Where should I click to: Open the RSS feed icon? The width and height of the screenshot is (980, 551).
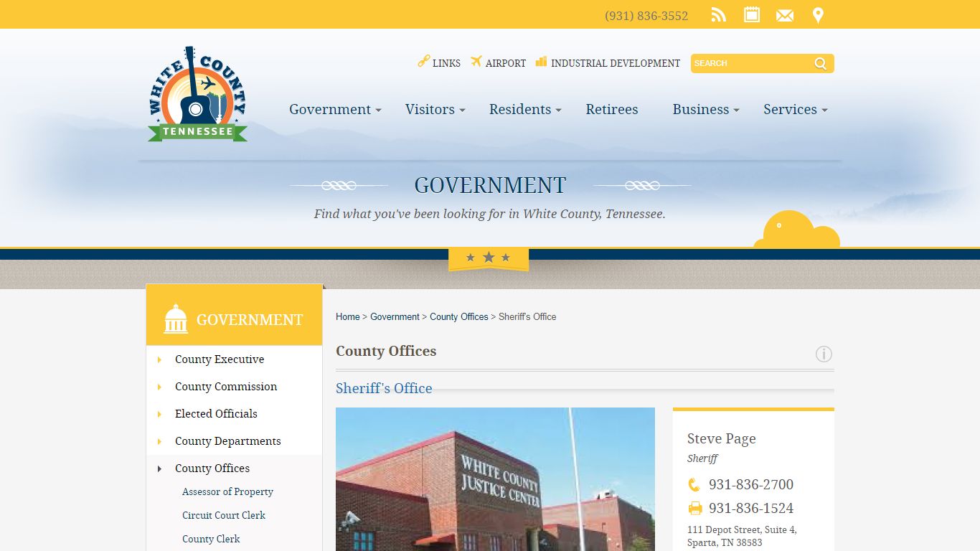[x=718, y=15]
